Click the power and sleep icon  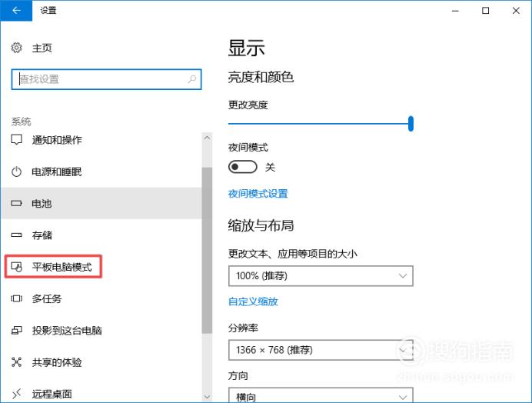point(16,172)
